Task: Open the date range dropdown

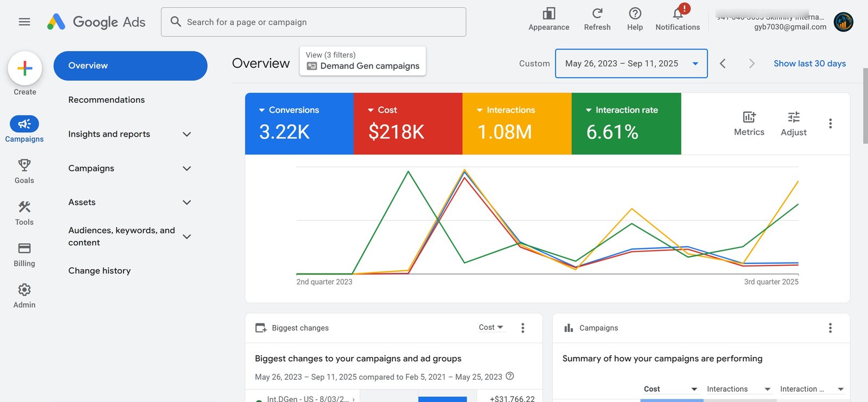Action: pos(631,63)
